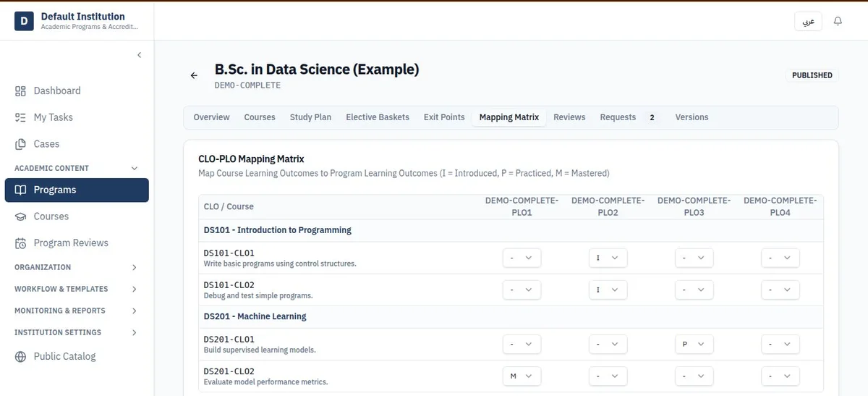Expand the Monitoring & Reports section
Viewport: 868px width, 396px height.
click(77, 311)
